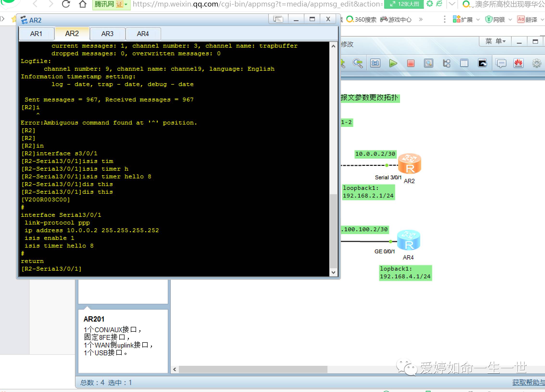
Task: Start devices with green play button
Action: coord(393,63)
